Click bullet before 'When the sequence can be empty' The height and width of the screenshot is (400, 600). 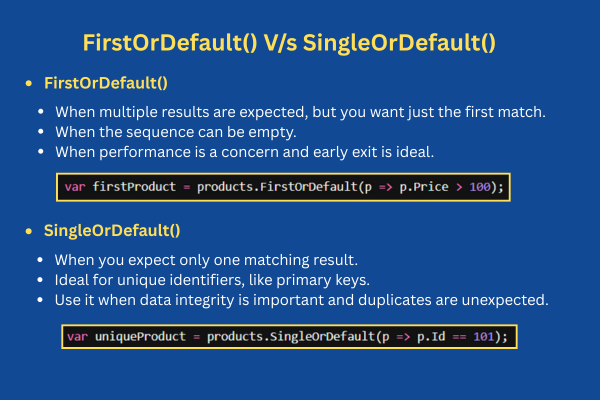pyautogui.click(x=41, y=132)
